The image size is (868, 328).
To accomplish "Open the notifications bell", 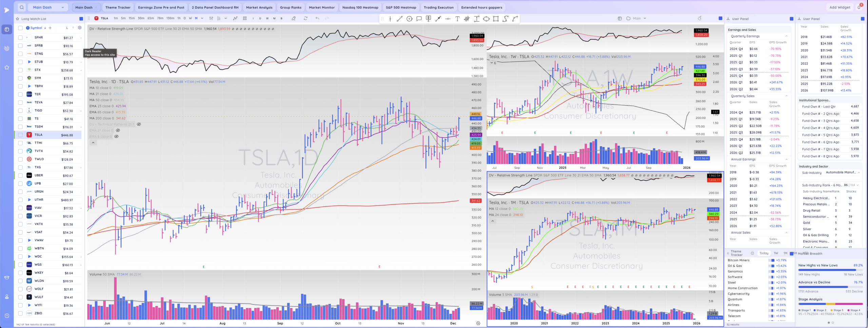I will pyautogui.click(x=859, y=7).
